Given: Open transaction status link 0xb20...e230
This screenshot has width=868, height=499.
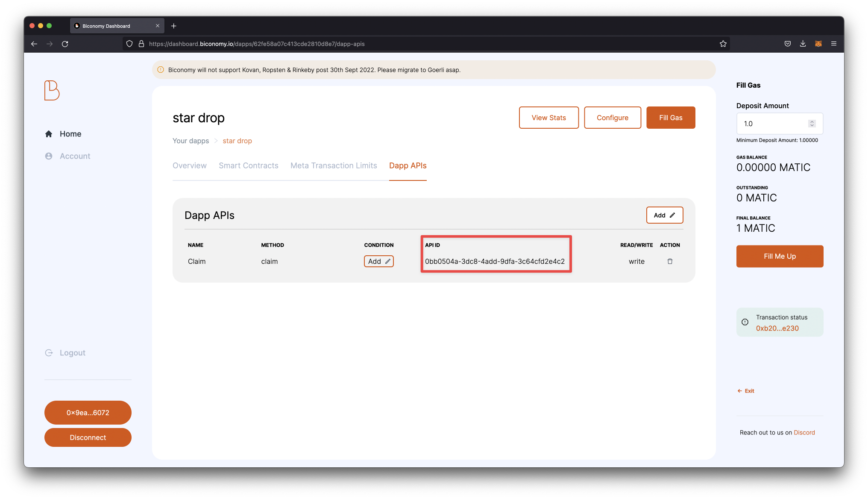Looking at the screenshot, I should tap(777, 328).
